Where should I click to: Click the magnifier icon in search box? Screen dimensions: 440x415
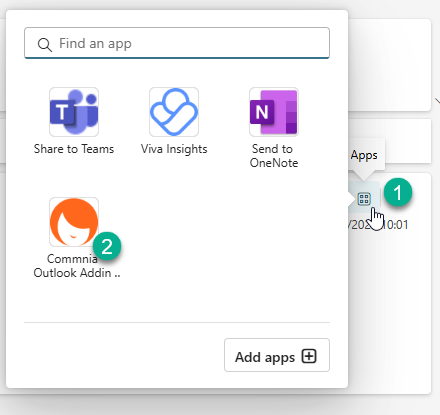point(44,44)
